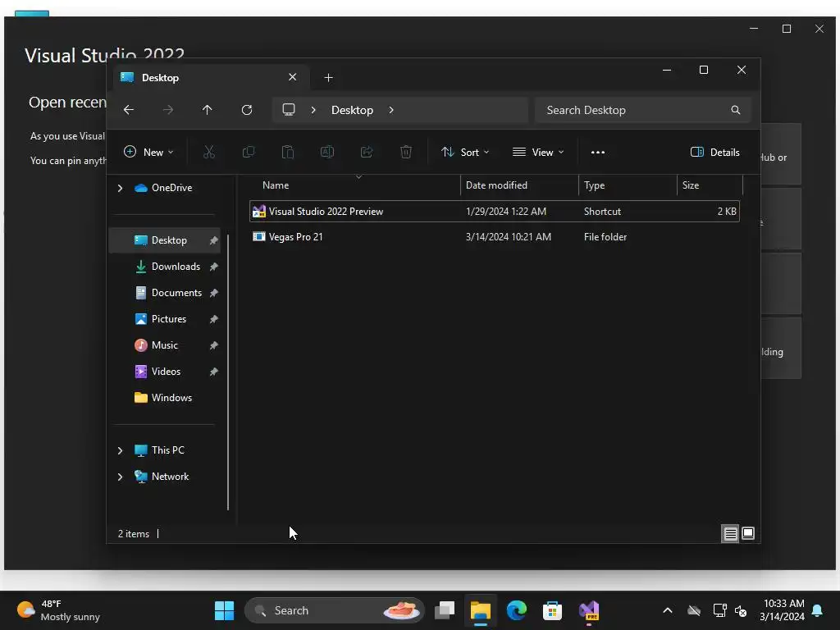The width and height of the screenshot is (840, 630).
Task: Go up one folder level
Action: tap(208, 110)
